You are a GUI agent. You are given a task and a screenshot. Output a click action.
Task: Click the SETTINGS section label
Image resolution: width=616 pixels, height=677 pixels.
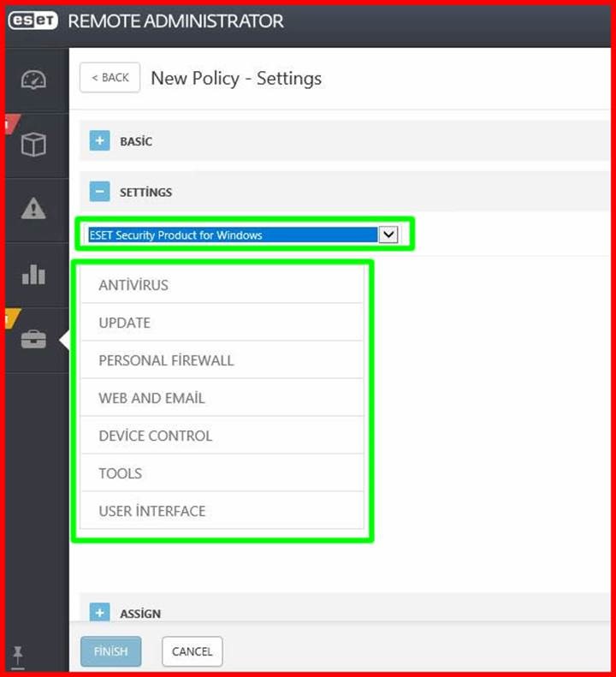pyautogui.click(x=146, y=192)
